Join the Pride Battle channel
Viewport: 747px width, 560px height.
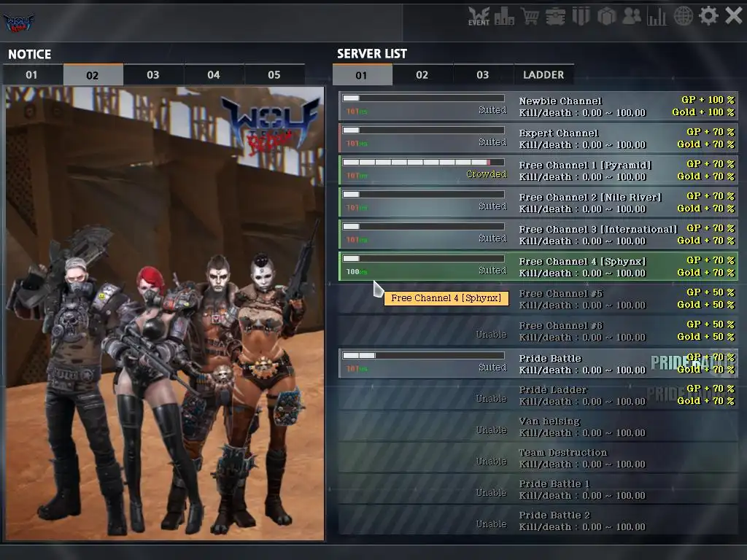[538, 363]
